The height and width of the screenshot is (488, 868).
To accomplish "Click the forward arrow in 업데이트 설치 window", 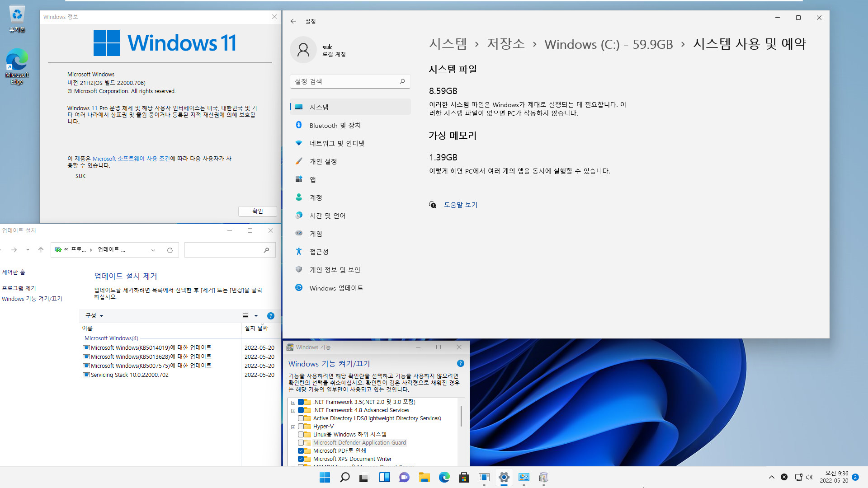I will (x=14, y=250).
